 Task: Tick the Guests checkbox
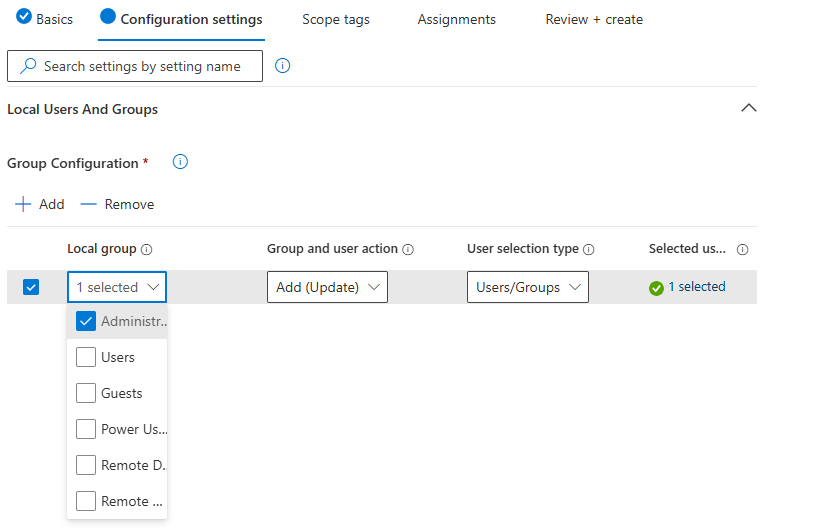point(86,393)
